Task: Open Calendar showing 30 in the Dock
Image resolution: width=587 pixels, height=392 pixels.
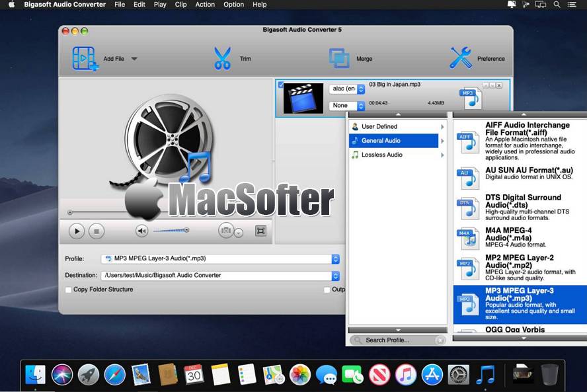Action: (194, 374)
